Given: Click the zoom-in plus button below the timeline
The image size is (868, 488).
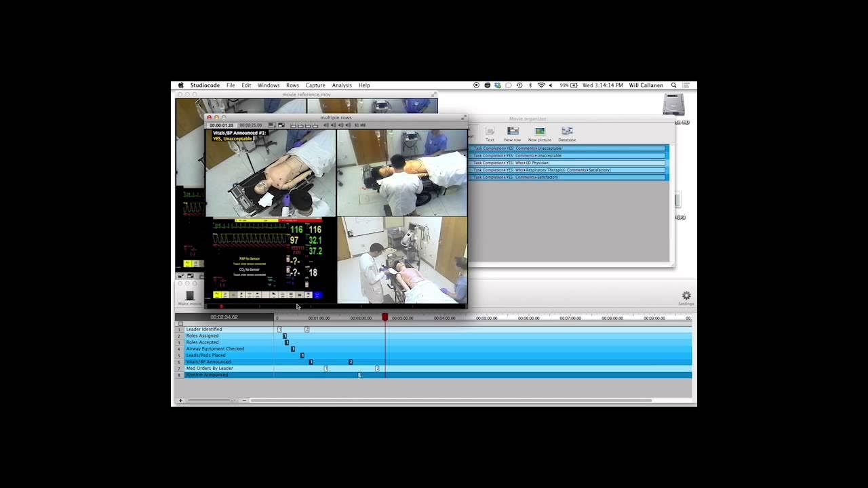Looking at the screenshot, I should (180, 400).
